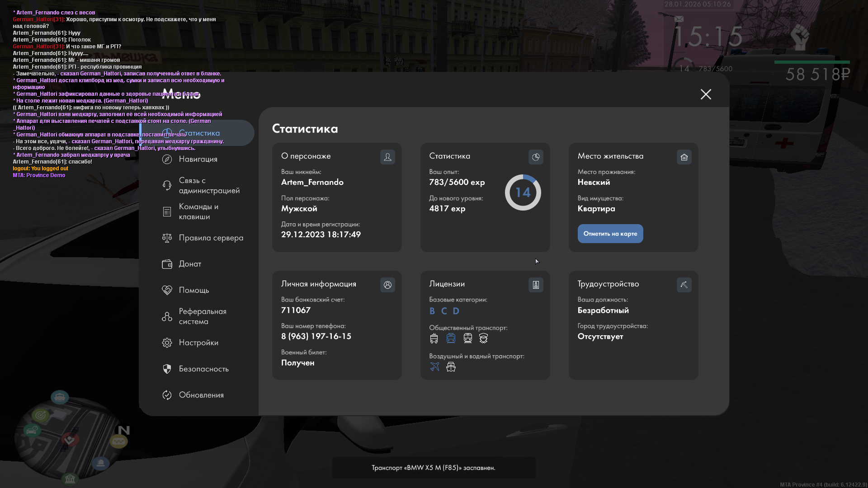Open the Донат menu item
This screenshot has height=488, width=868.
click(x=190, y=264)
